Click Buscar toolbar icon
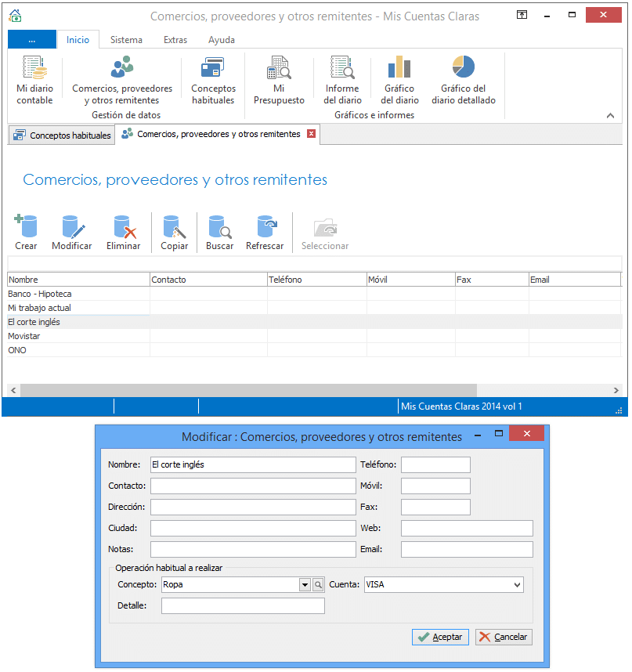 (220, 233)
